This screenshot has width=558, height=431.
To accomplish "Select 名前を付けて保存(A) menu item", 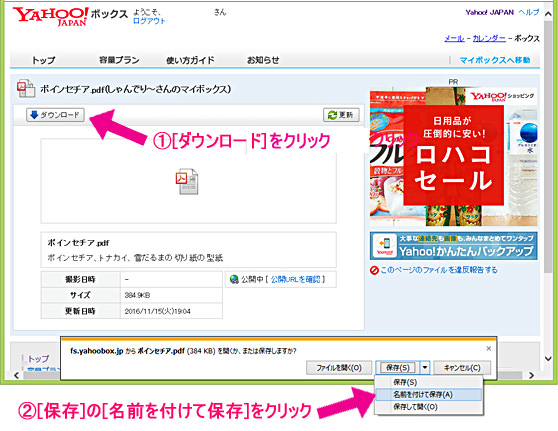I will pyautogui.click(x=428, y=394).
